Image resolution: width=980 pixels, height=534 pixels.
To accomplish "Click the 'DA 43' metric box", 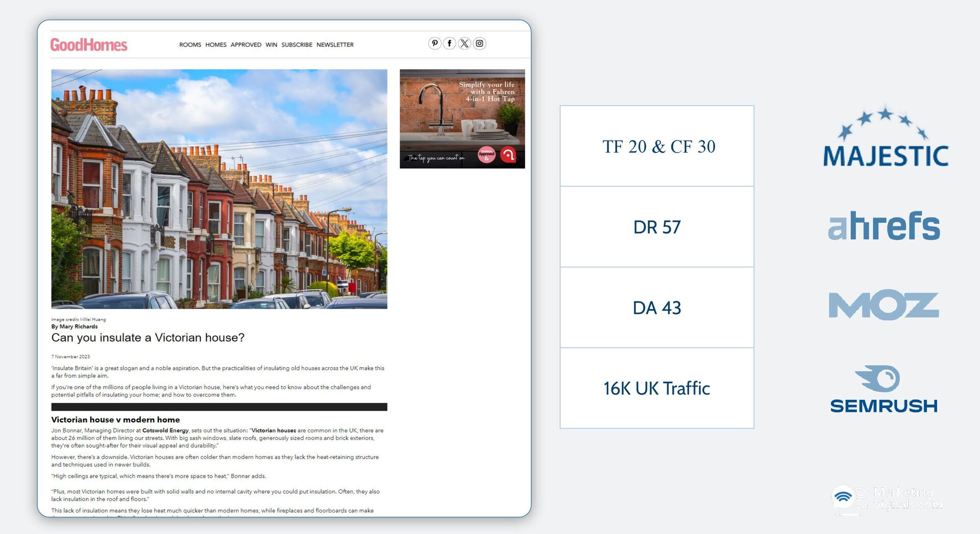I will [x=657, y=308].
